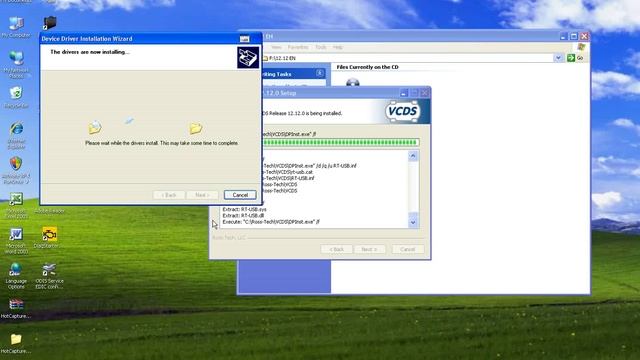Click the CD disc icon in Explorer

click(x=353, y=82)
